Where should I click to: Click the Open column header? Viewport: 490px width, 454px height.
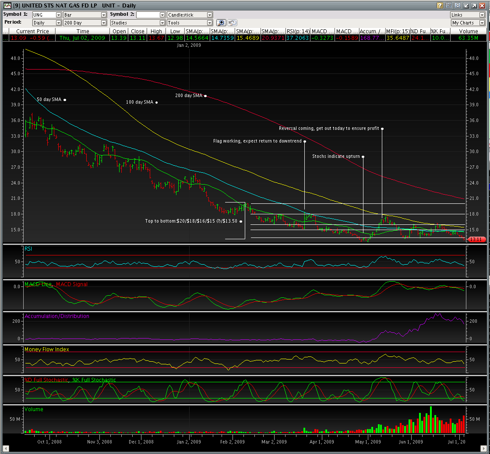(119, 31)
